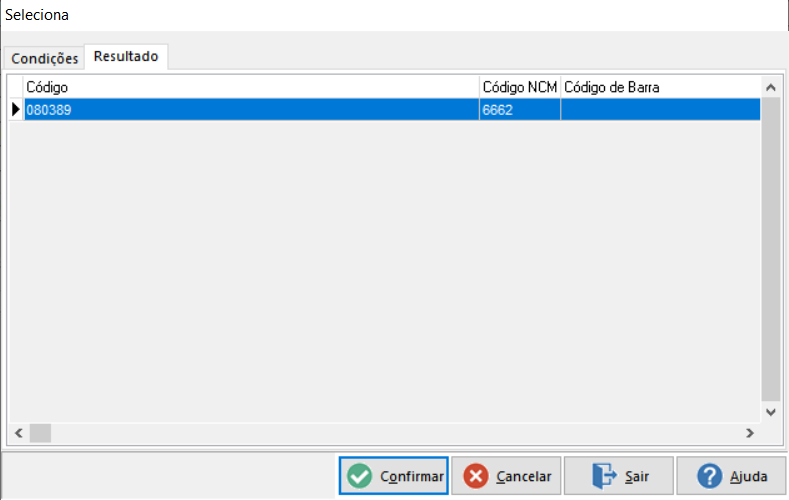789x500 pixels.
Task: Click the vertical scrollbar track
Action: 770,250
